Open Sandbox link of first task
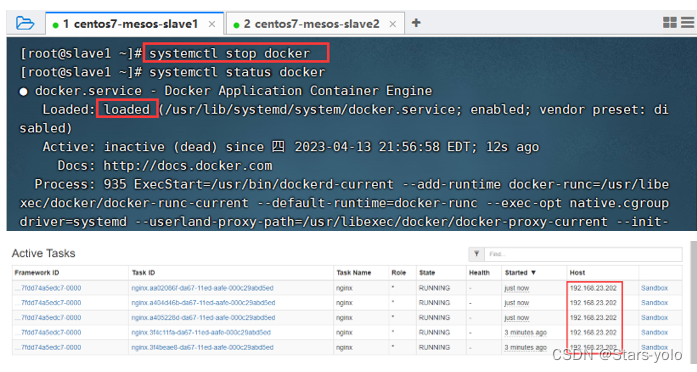697x372 pixels. (x=654, y=288)
